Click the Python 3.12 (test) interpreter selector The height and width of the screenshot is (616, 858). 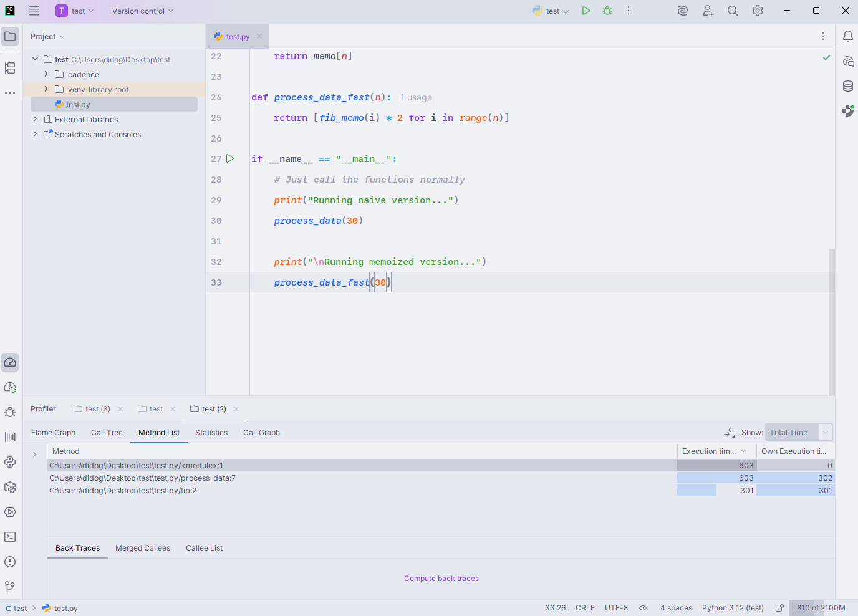point(733,608)
